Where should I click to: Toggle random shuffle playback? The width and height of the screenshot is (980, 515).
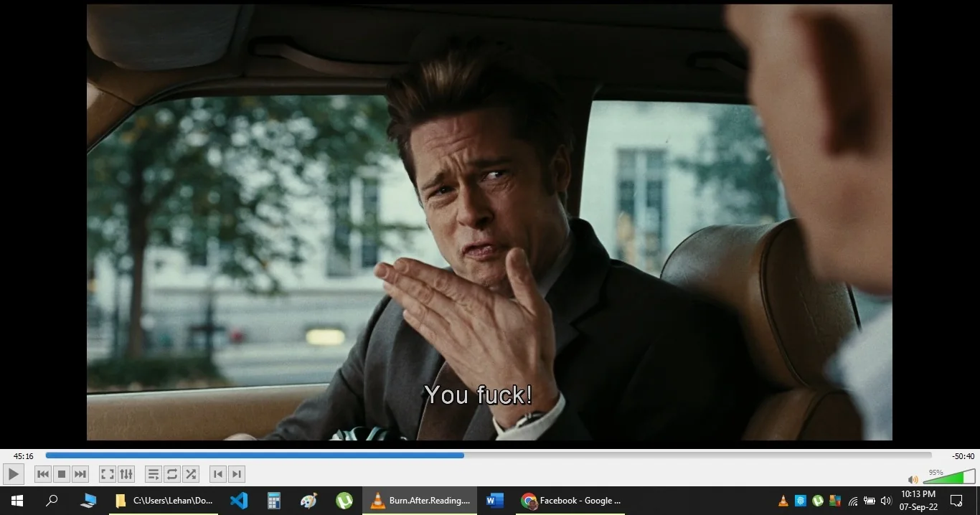click(x=190, y=474)
